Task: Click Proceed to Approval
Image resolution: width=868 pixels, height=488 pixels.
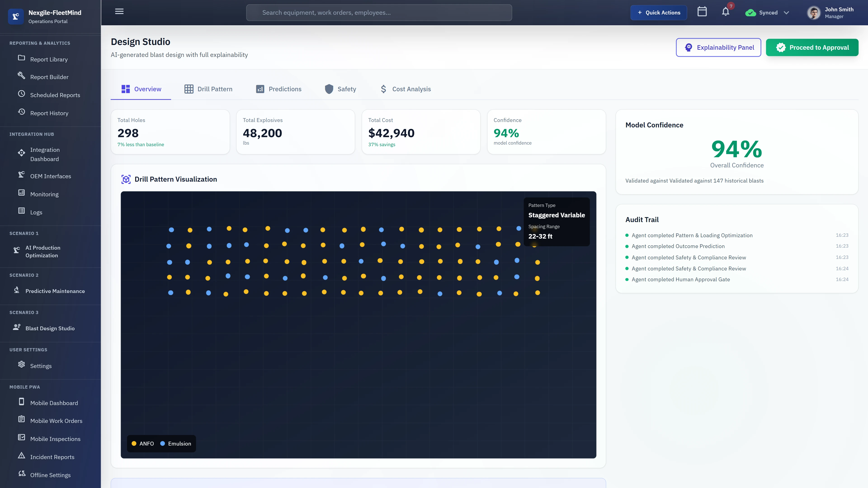Action: coord(812,47)
